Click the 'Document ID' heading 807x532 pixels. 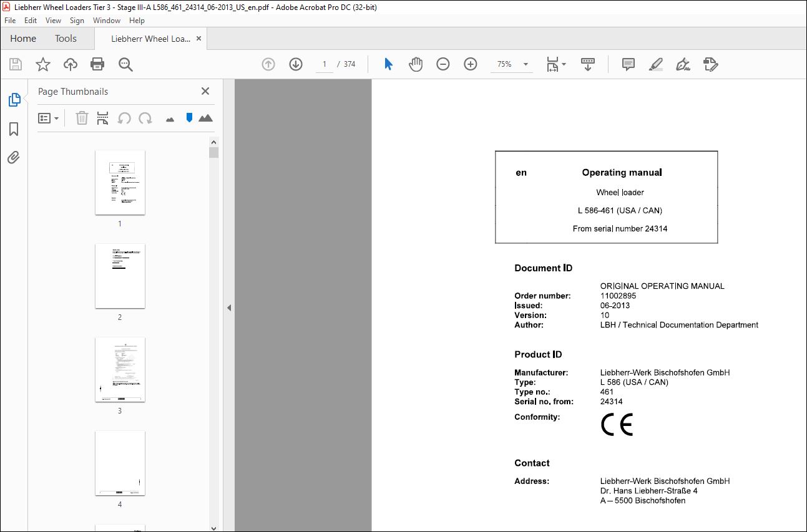pos(543,268)
